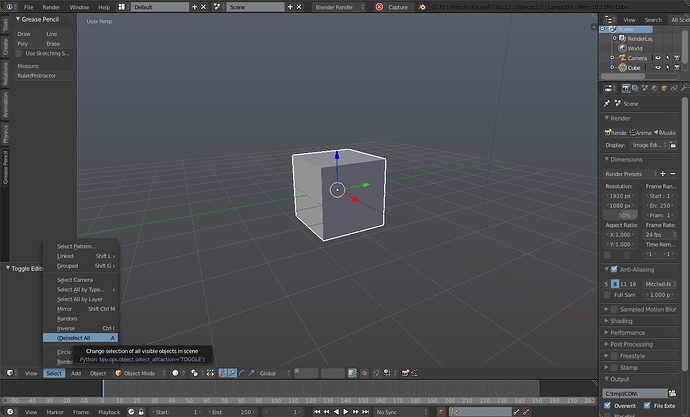Toggle the Overwrite checkbox
The height and width of the screenshot is (417, 690).
(x=607, y=405)
